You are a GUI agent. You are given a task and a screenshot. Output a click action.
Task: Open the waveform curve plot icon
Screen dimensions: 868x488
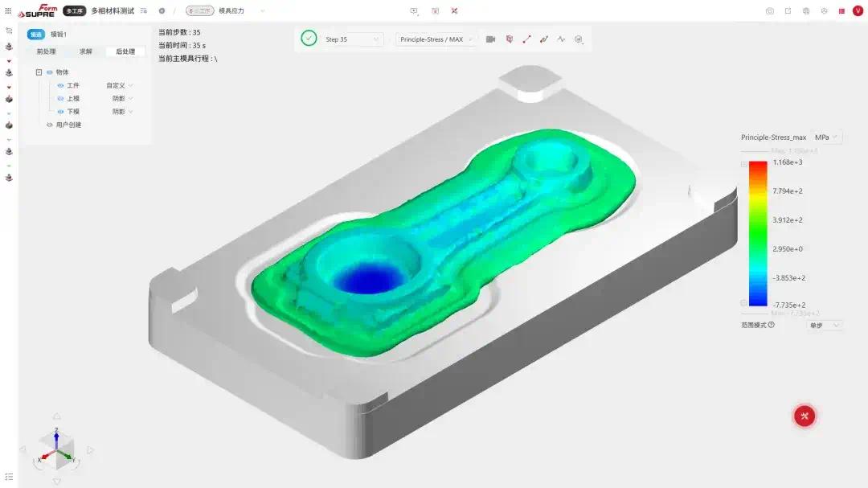561,39
